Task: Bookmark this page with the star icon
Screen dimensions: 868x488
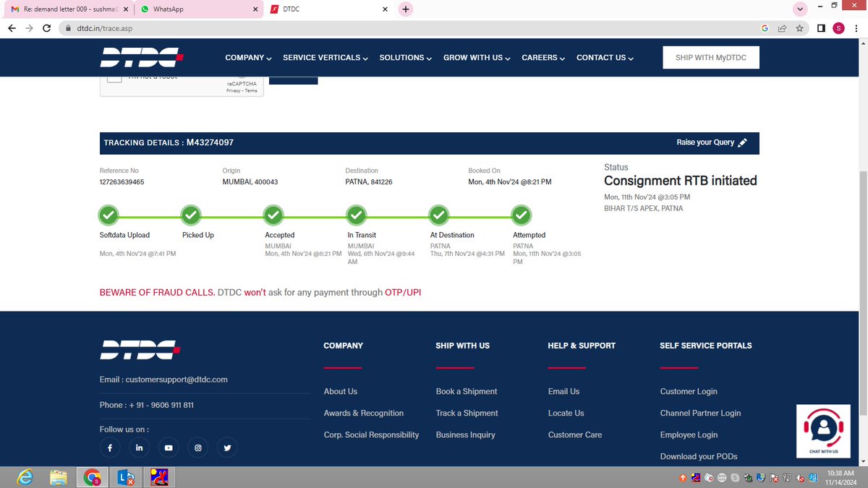Action: coord(799,28)
